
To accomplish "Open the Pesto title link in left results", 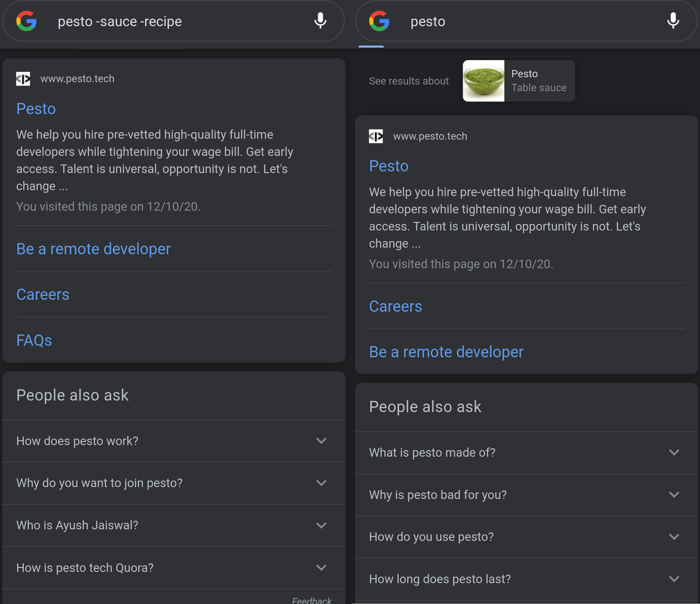I will 36,109.
